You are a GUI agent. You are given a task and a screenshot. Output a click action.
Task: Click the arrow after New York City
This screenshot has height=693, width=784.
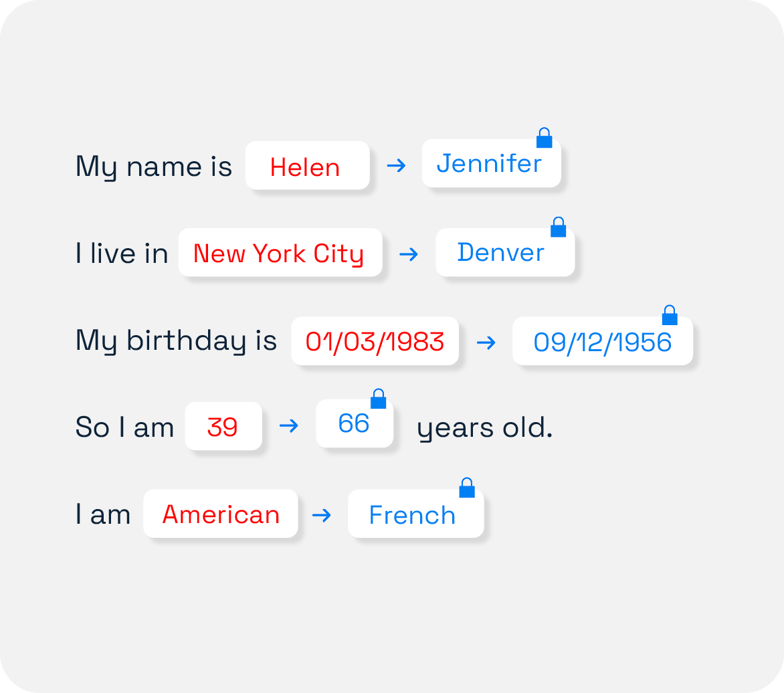[x=409, y=254]
